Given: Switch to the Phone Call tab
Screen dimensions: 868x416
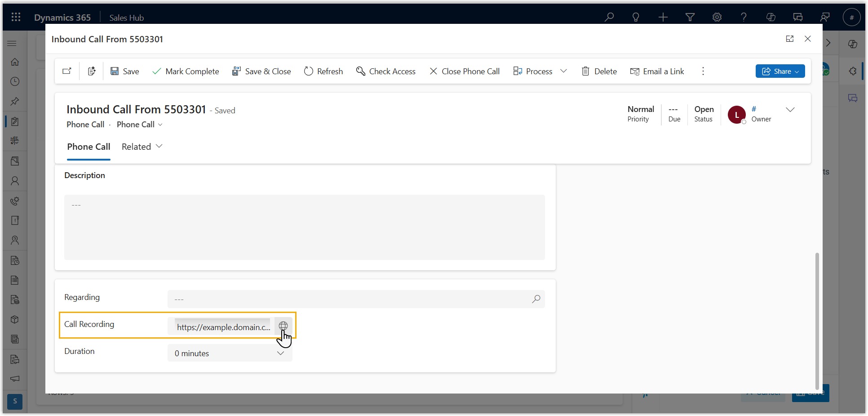Looking at the screenshot, I should pyautogui.click(x=89, y=147).
